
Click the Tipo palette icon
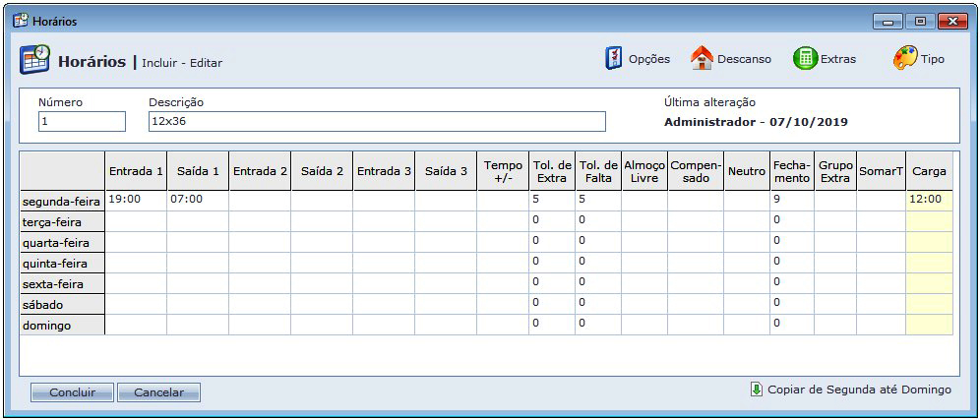click(904, 58)
